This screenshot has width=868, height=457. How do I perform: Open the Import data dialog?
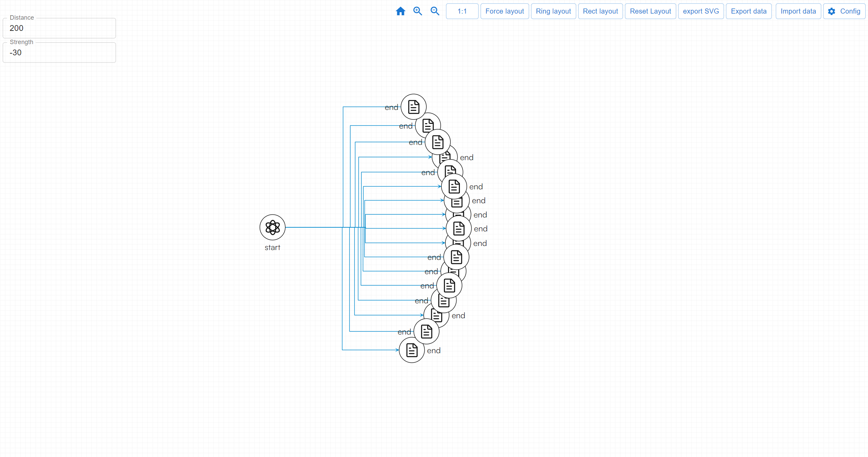tap(798, 11)
